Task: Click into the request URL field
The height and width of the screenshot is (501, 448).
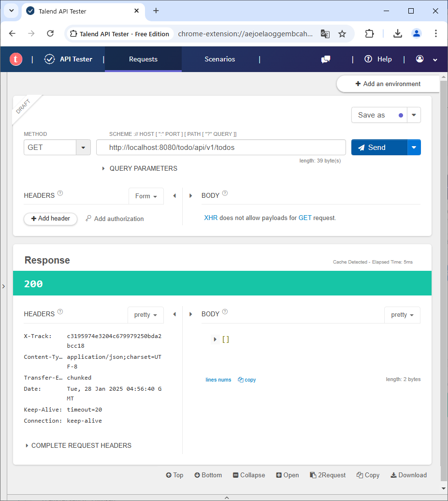Action: pyautogui.click(x=220, y=147)
